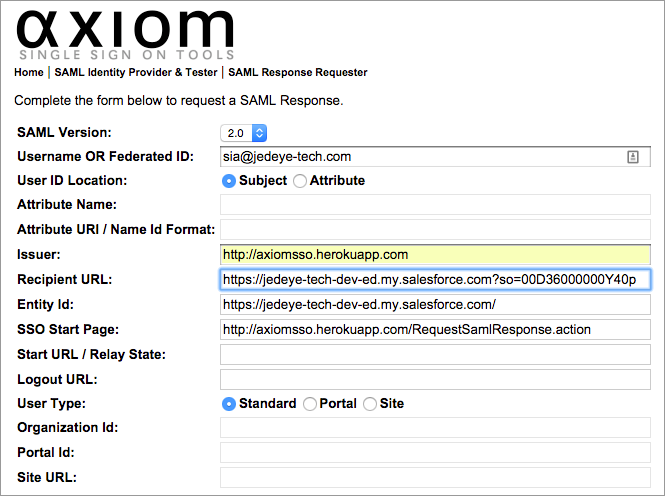
Task: Click the 'User Type:' label
Action: [x=51, y=404]
